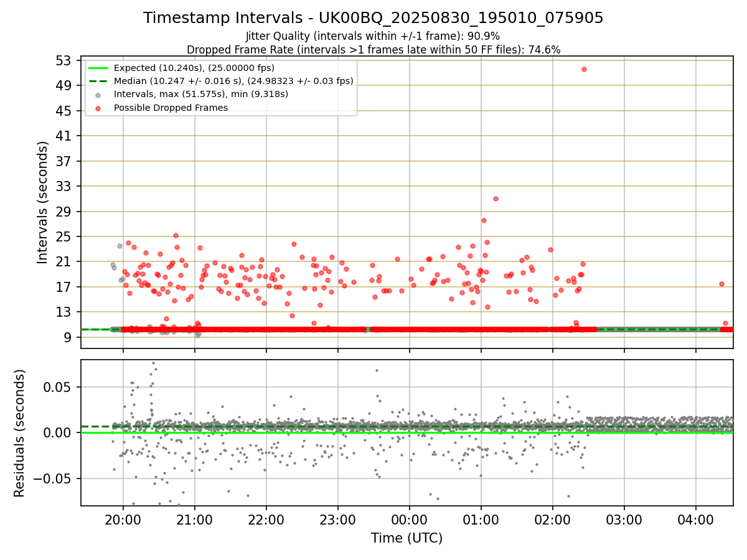747x560 pixels.
Task: Click the 25 tick label on intervals axis
Action: (63, 236)
